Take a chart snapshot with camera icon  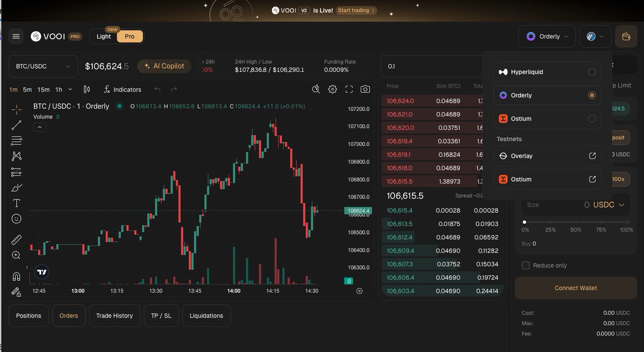(x=365, y=90)
